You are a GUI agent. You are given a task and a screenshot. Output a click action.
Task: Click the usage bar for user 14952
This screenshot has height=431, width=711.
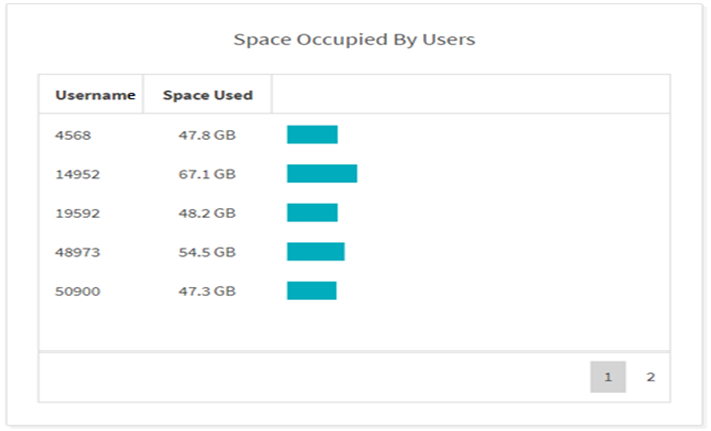(322, 174)
